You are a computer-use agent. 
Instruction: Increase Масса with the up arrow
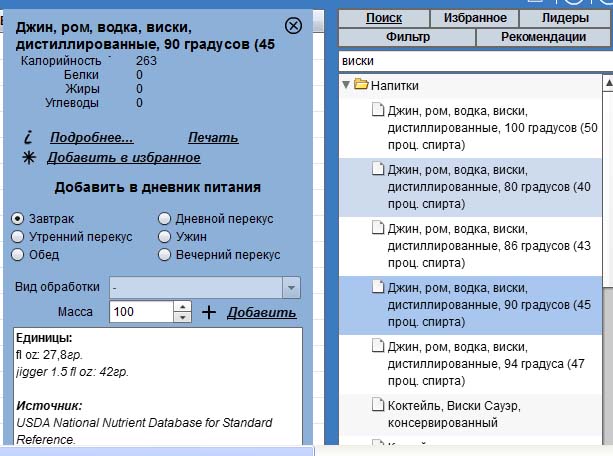182,307
